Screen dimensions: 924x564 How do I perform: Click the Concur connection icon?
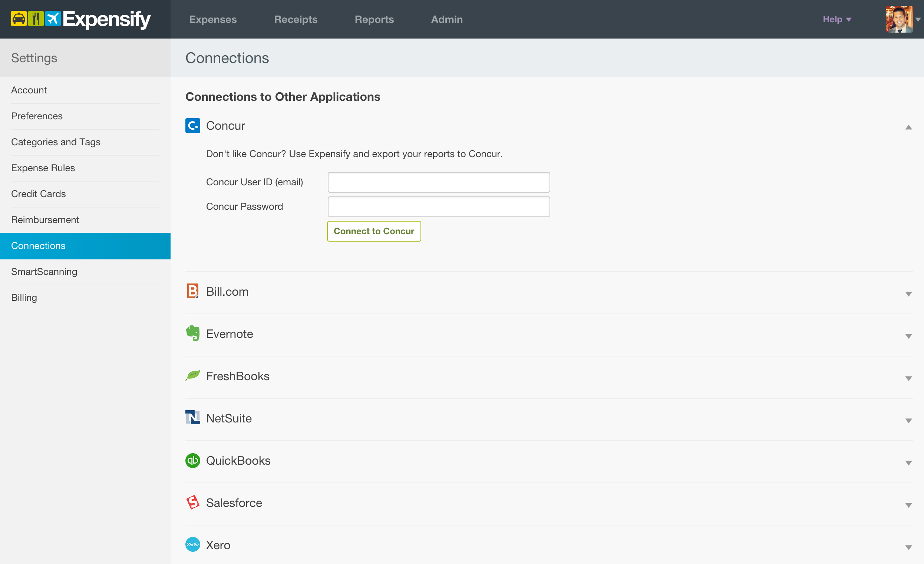192,126
